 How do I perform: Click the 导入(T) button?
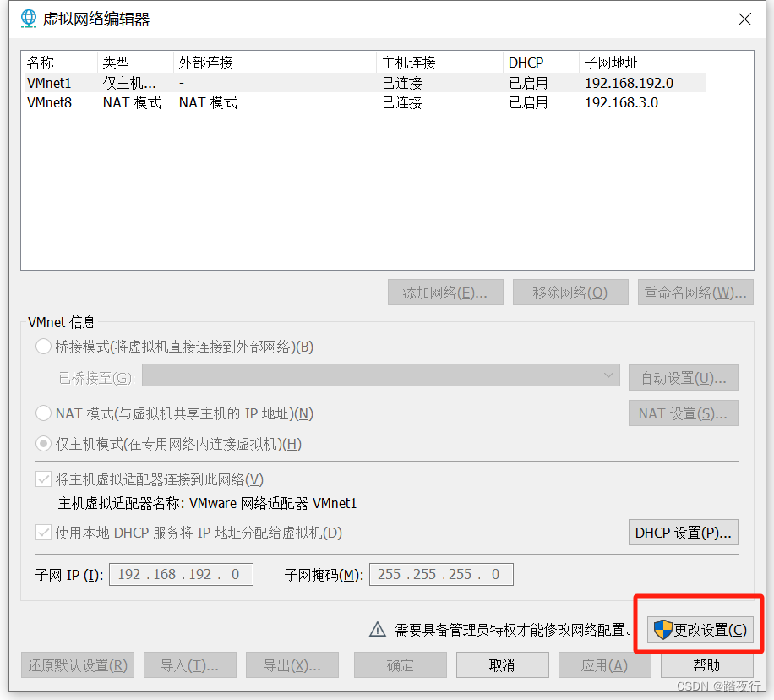coord(190,665)
